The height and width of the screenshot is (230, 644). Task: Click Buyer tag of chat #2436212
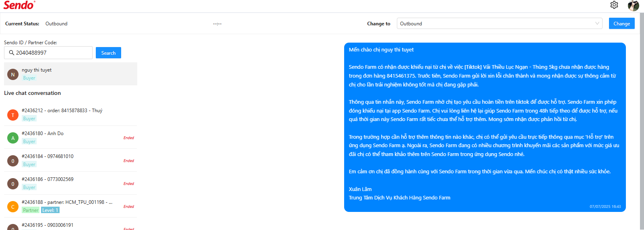point(29,119)
